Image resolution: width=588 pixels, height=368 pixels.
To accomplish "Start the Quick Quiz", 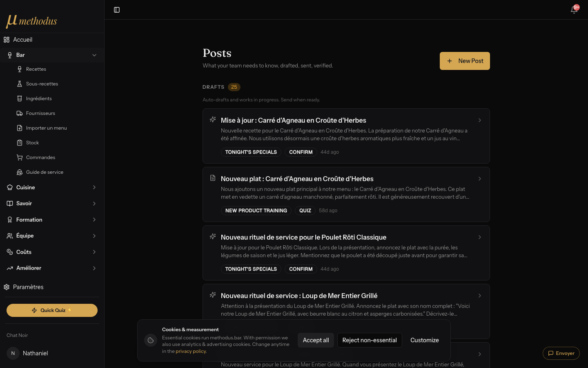I will click(x=52, y=310).
